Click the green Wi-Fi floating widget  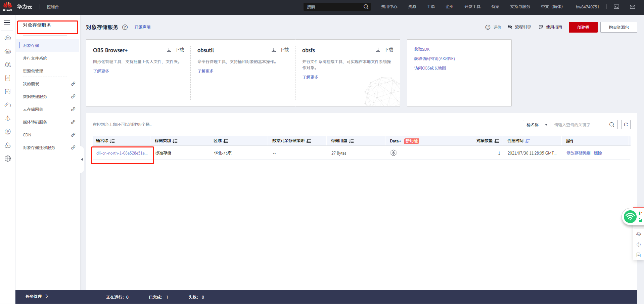(x=630, y=217)
